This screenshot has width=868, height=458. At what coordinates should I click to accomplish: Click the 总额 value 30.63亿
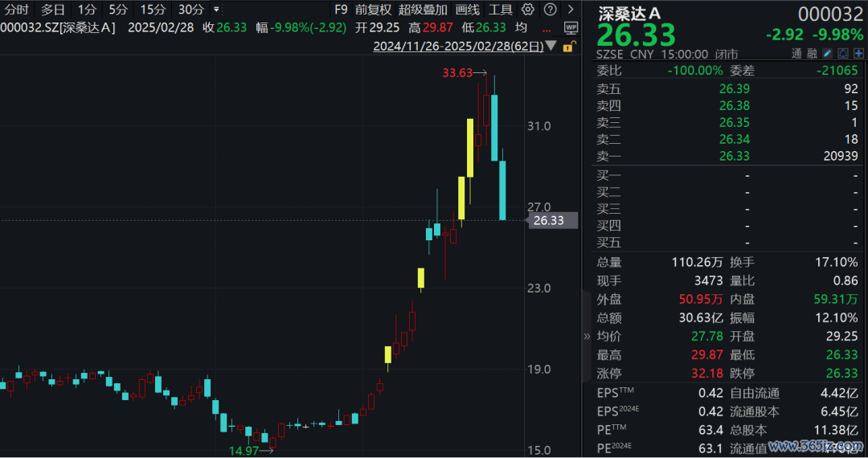(x=701, y=318)
